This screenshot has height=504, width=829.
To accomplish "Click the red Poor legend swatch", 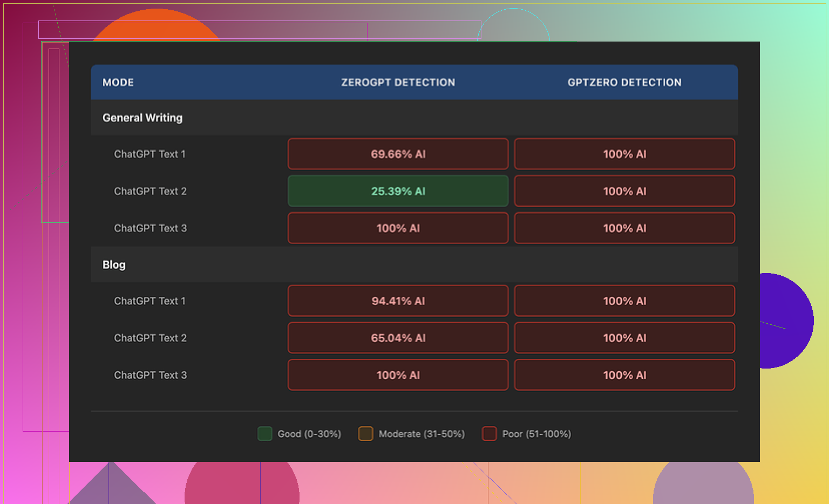I will 489,434.
